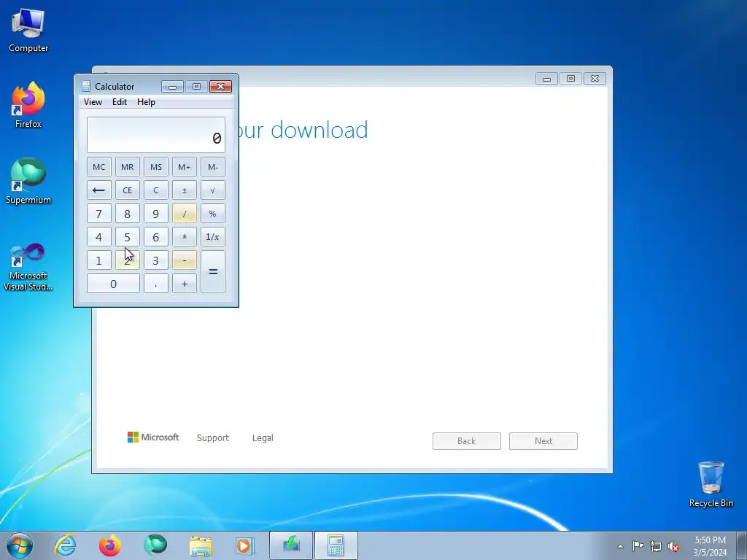Click the 6 digit key
747x560 pixels.
[x=156, y=237]
